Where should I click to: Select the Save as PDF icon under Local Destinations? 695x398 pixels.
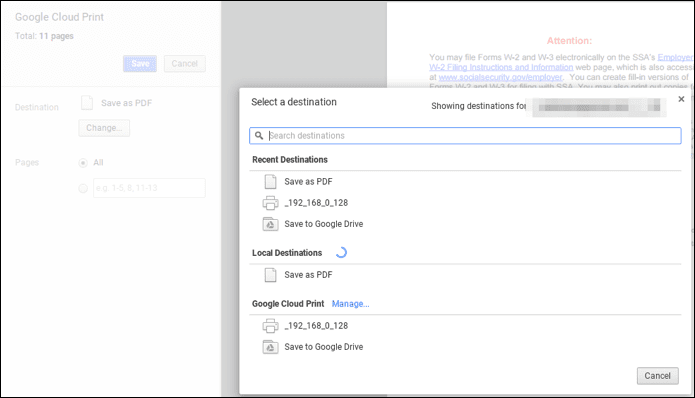pos(270,275)
